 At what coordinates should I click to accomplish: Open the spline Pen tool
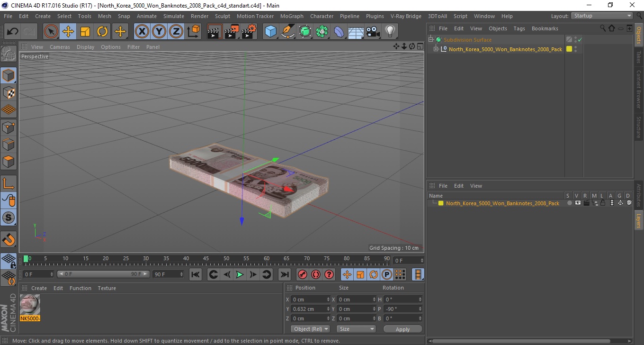[x=288, y=32]
